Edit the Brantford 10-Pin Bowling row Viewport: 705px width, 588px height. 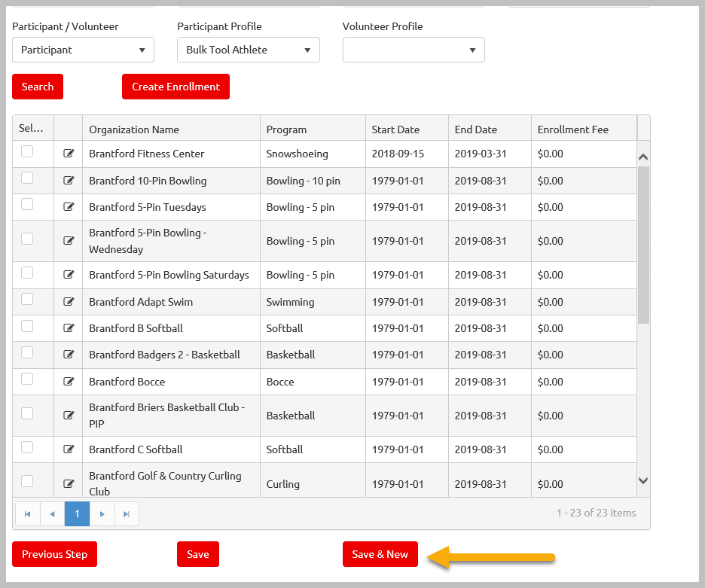(x=69, y=180)
